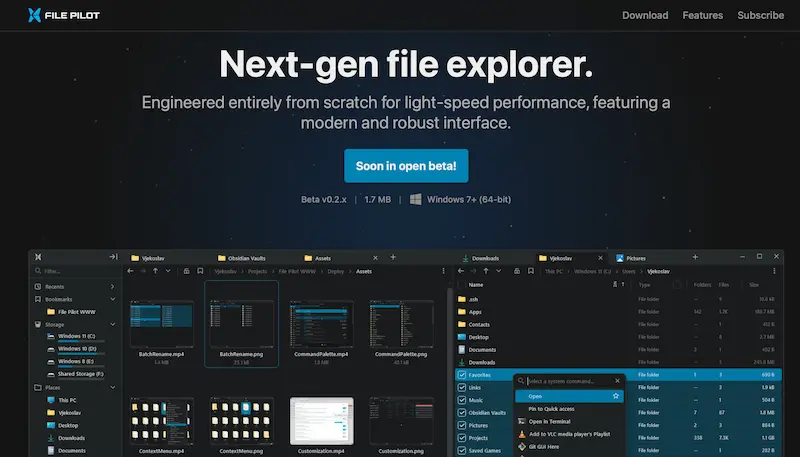
Task: Click the magnifier icon in the Filter box
Action: (38, 271)
